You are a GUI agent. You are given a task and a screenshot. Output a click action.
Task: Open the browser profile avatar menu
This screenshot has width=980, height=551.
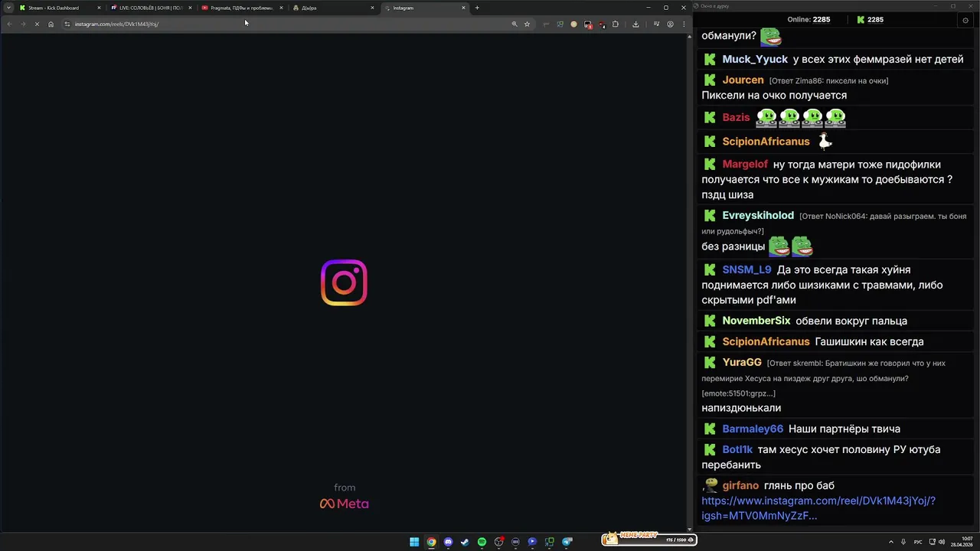click(670, 24)
